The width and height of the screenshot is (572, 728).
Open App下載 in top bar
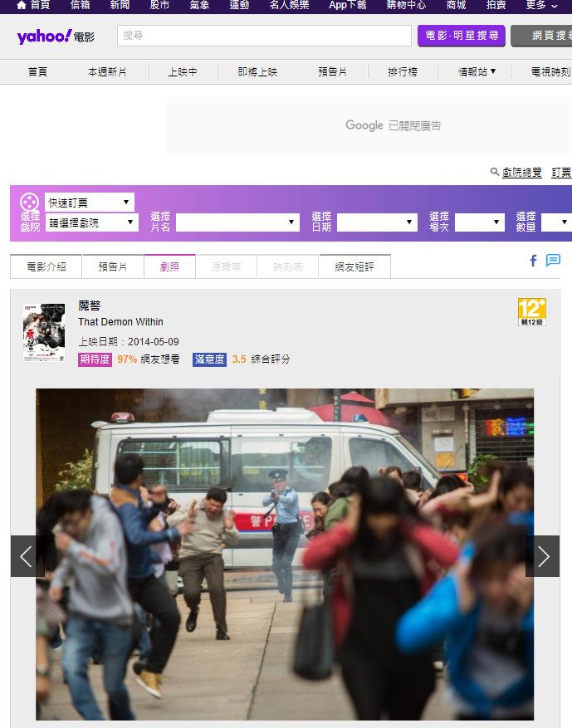348,5
